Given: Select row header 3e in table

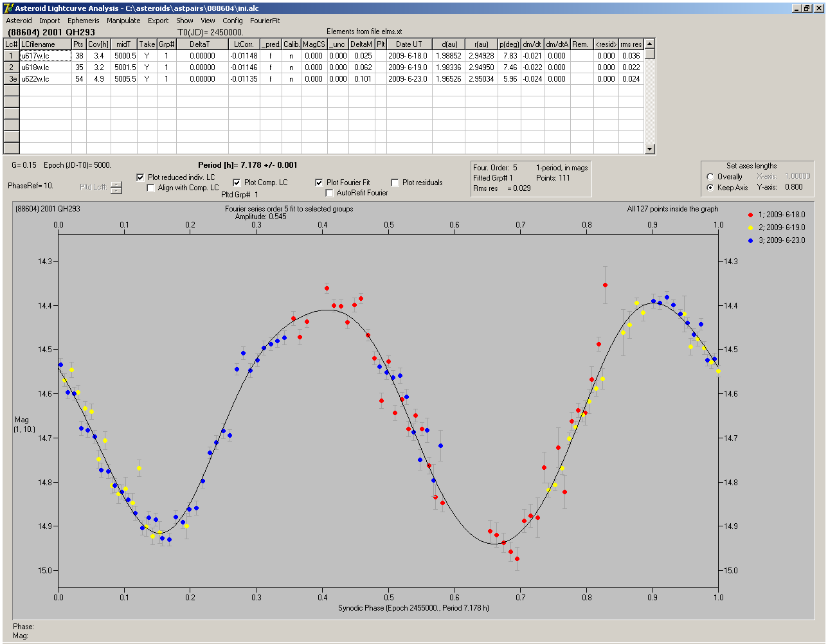Looking at the screenshot, I should (x=12, y=78).
